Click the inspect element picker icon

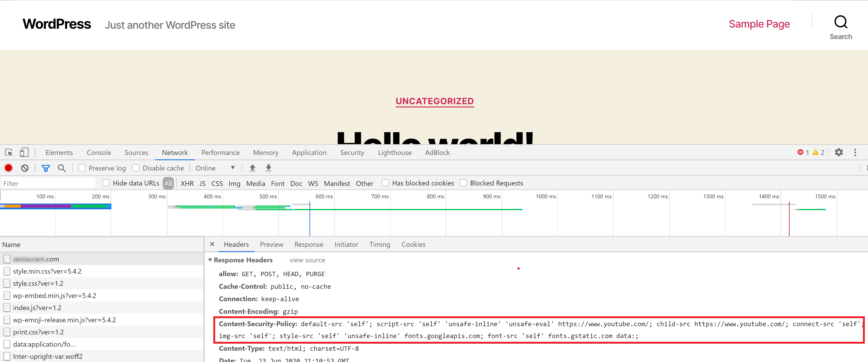click(9, 153)
